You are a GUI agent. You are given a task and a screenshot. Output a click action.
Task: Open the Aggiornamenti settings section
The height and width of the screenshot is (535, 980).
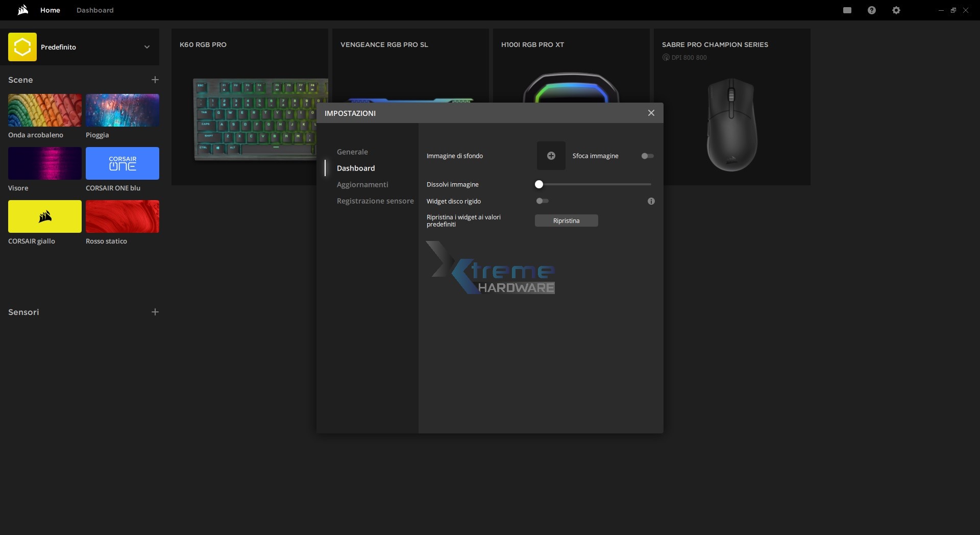click(362, 185)
